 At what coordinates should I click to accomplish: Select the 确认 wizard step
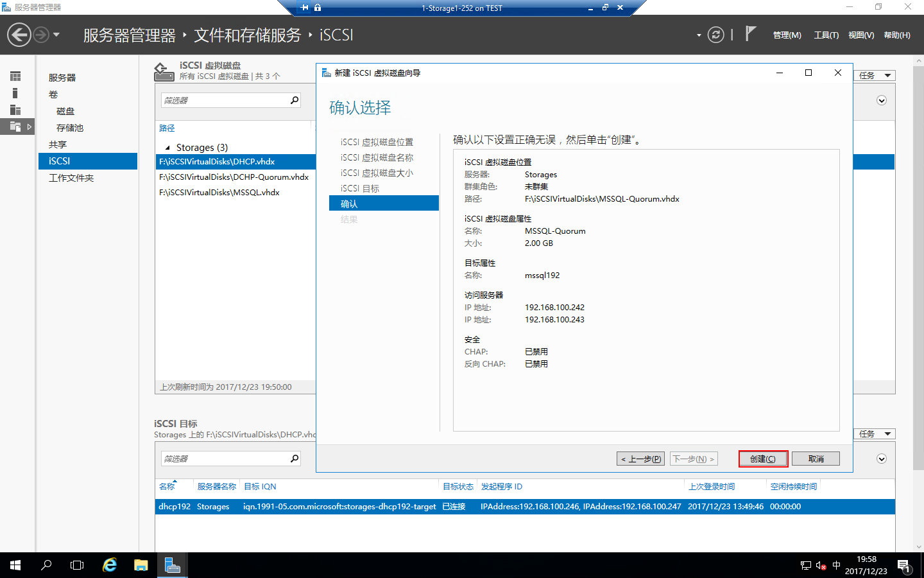384,204
